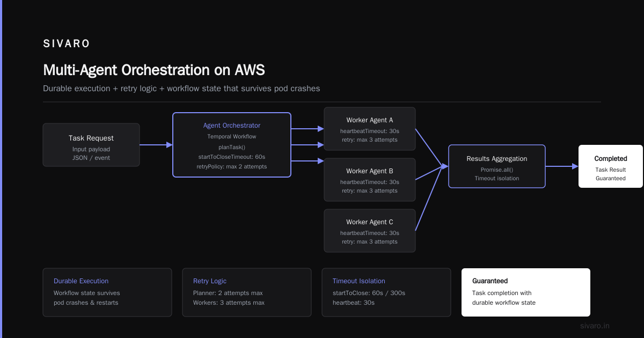Image resolution: width=644 pixels, height=338 pixels.
Task: Click Task completion with text
Action: pyautogui.click(x=502, y=293)
